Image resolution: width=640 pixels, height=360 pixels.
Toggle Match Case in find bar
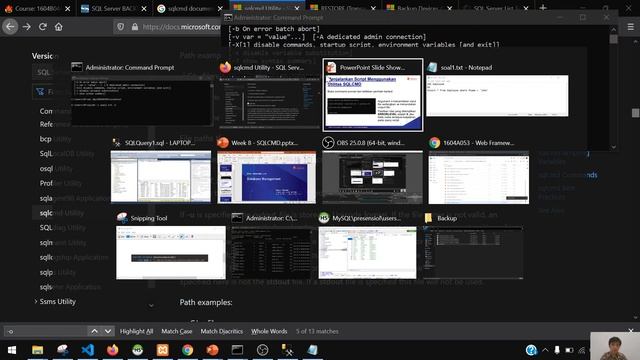177,331
